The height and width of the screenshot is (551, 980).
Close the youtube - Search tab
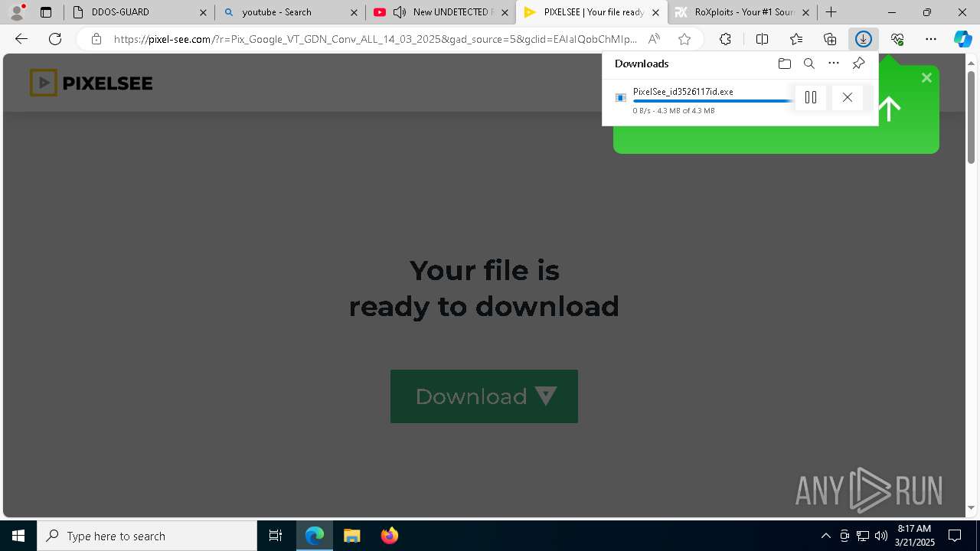click(x=354, y=12)
